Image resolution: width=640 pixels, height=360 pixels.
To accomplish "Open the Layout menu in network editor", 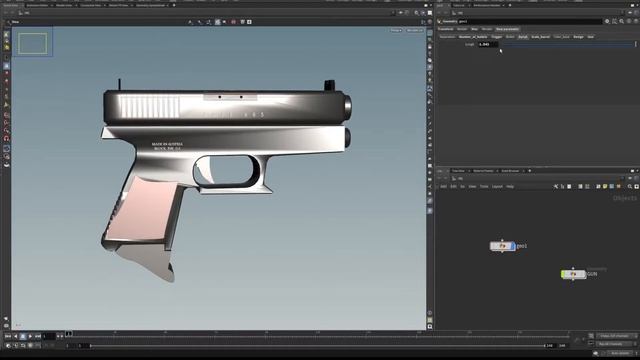I will tap(497, 187).
